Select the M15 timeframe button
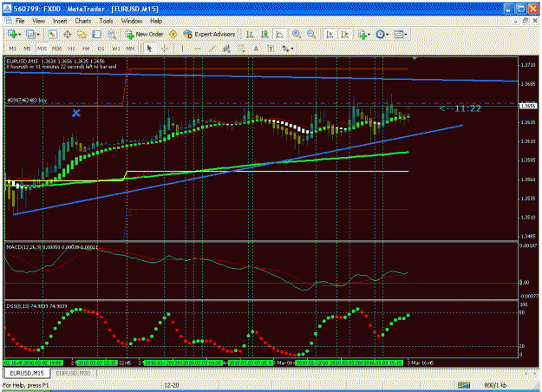This screenshot has width=542, height=392. tap(42, 49)
